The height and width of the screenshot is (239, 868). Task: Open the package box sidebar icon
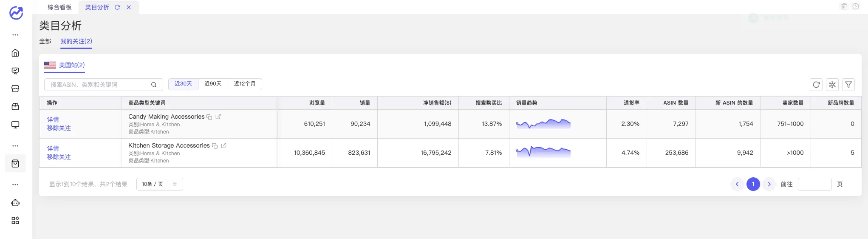[x=15, y=107]
